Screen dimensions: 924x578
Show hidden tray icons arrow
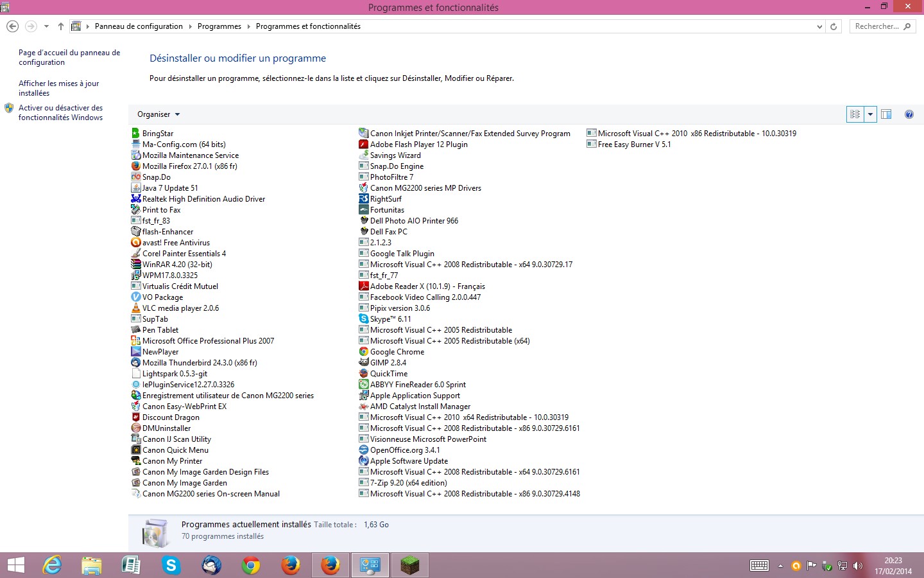click(780, 566)
